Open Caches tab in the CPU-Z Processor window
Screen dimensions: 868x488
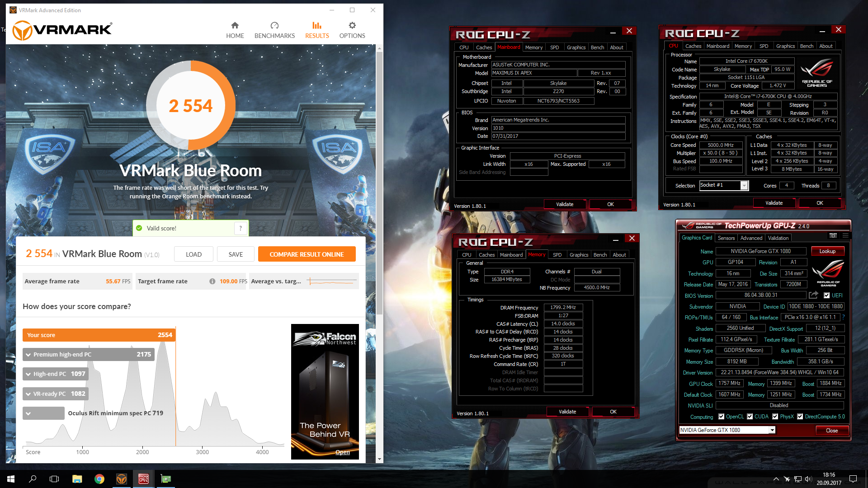click(693, 46)
